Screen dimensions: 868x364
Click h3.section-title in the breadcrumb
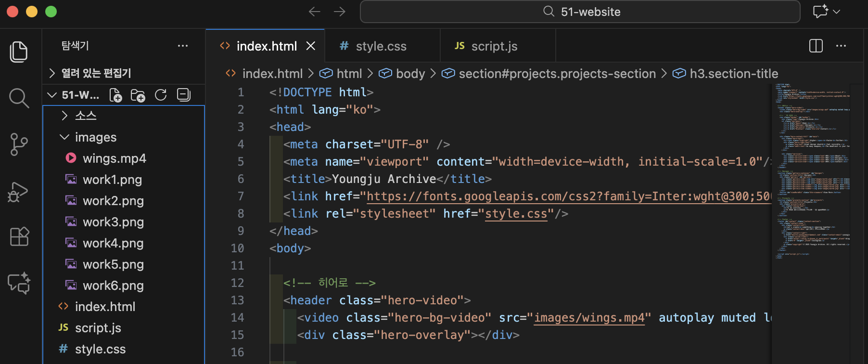(725, 74)
